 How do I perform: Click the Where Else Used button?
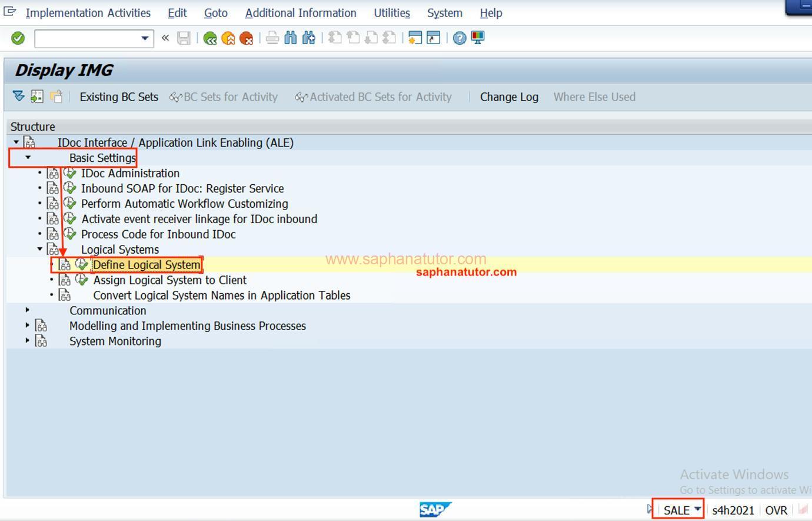(x=594, y=97)
